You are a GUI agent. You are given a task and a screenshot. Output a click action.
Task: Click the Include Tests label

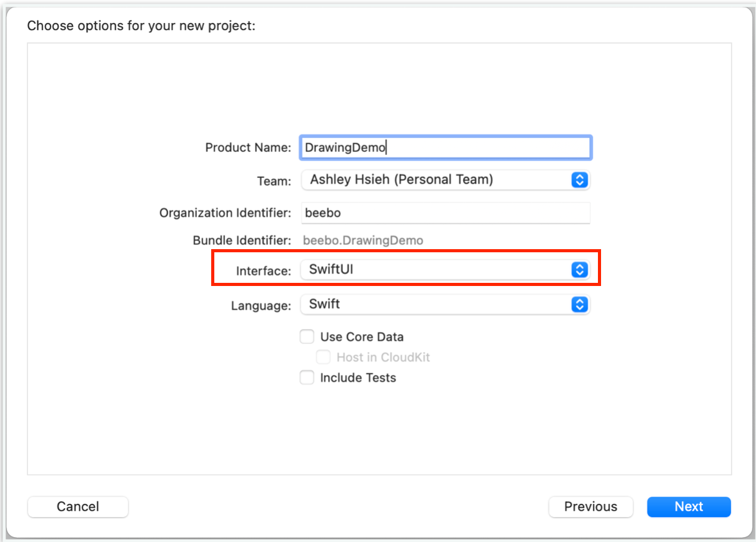pyautogui.click(x=358, y=377)
